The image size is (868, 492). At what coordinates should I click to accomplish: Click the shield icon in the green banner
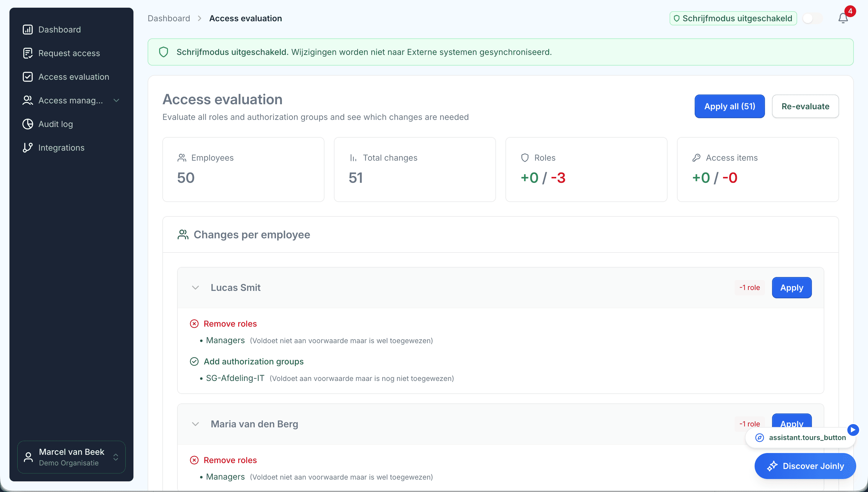(164, 52)
